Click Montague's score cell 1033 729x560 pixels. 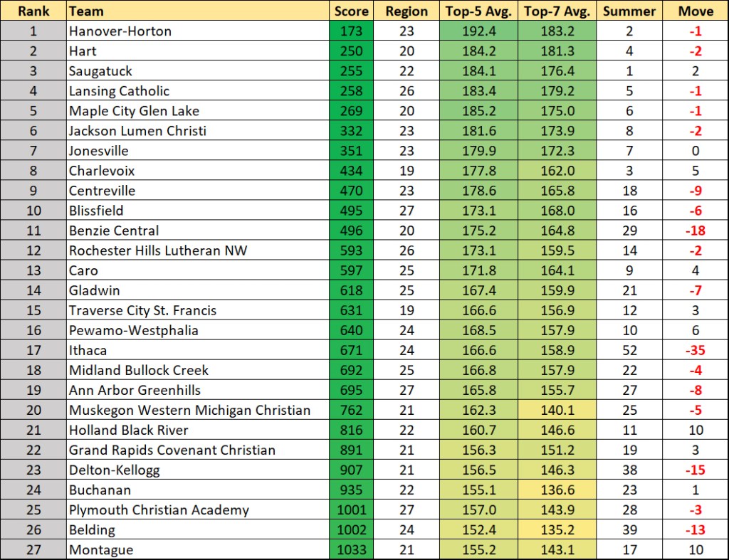(351, 550)
